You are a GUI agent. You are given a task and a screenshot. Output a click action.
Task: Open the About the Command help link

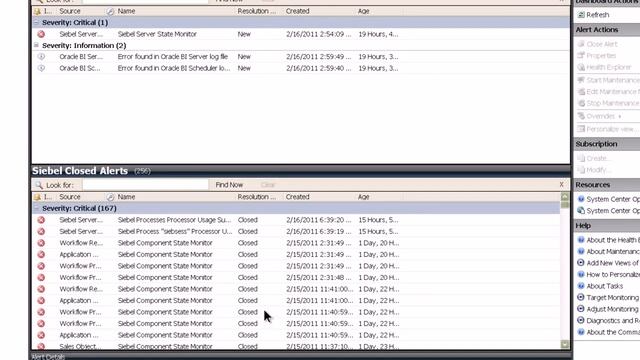point(613,332)
